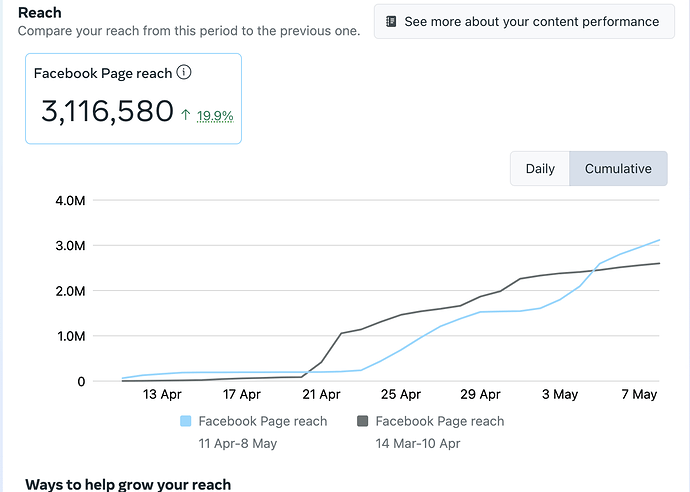
Task: Click the info icon beside Facebook Page reach
Action: click(x=184, y=73)
